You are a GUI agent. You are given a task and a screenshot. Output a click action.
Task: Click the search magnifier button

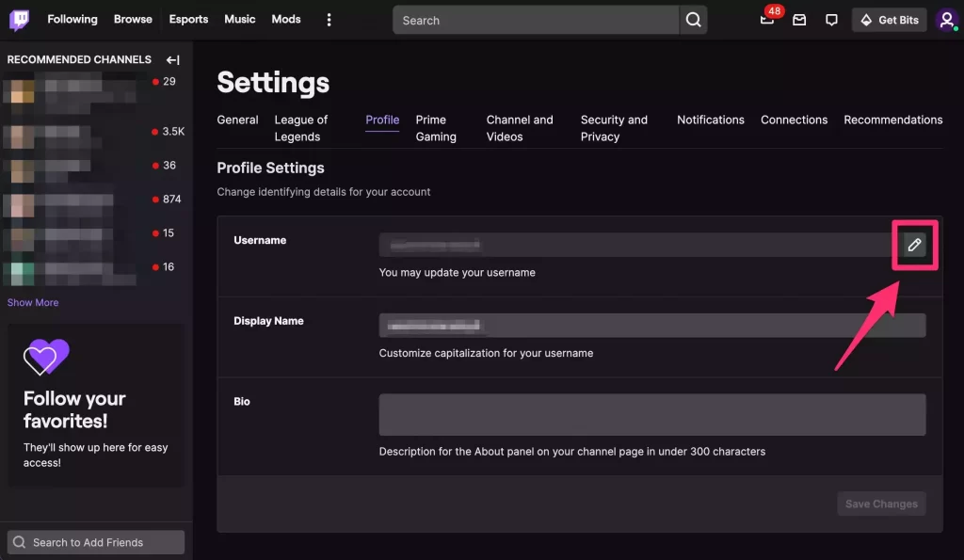click(693, 20)
